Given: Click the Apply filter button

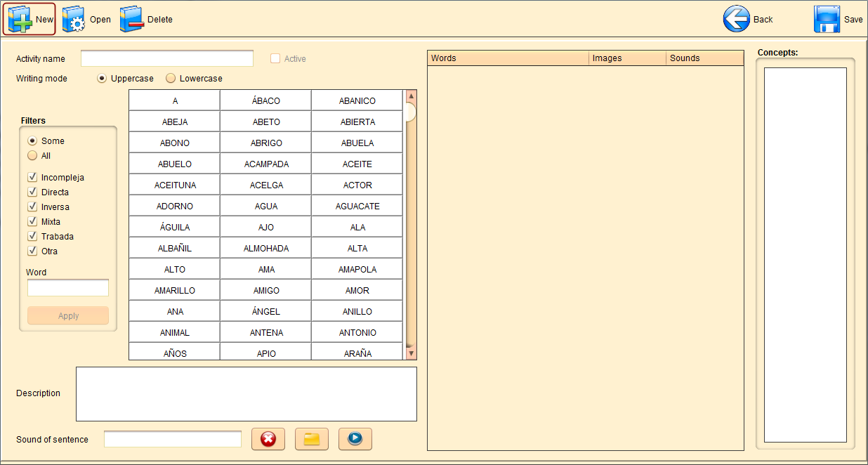Looking at the screenshot, I should pyautogui.click(x=68, y=315).
